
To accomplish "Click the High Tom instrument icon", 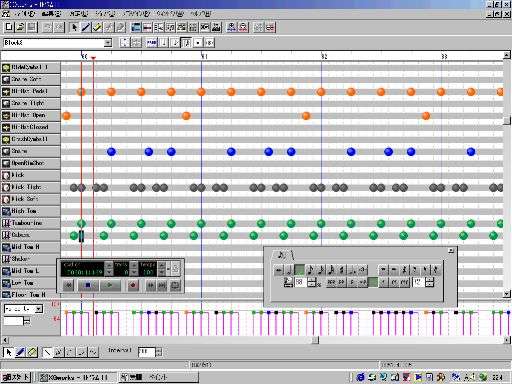I will tap(6, 211).
